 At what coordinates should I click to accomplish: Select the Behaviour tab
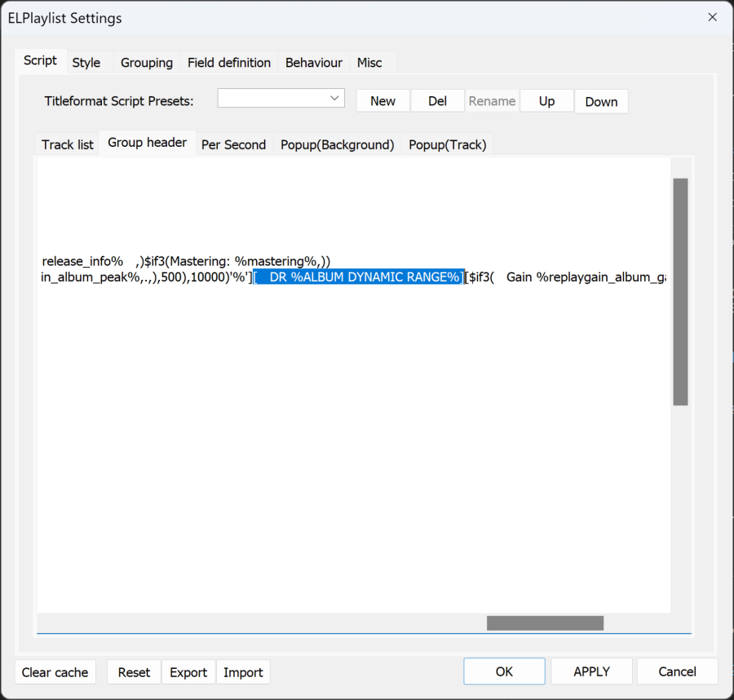pos(314,62)
